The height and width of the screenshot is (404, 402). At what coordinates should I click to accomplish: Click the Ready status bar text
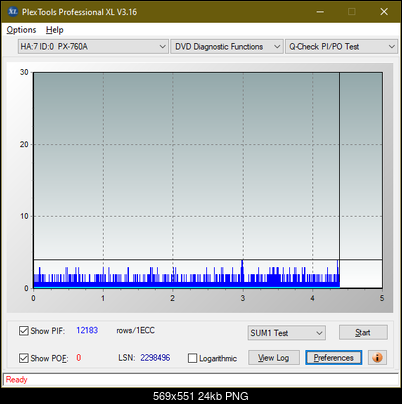pyautogui.click(x=16, y=380)
